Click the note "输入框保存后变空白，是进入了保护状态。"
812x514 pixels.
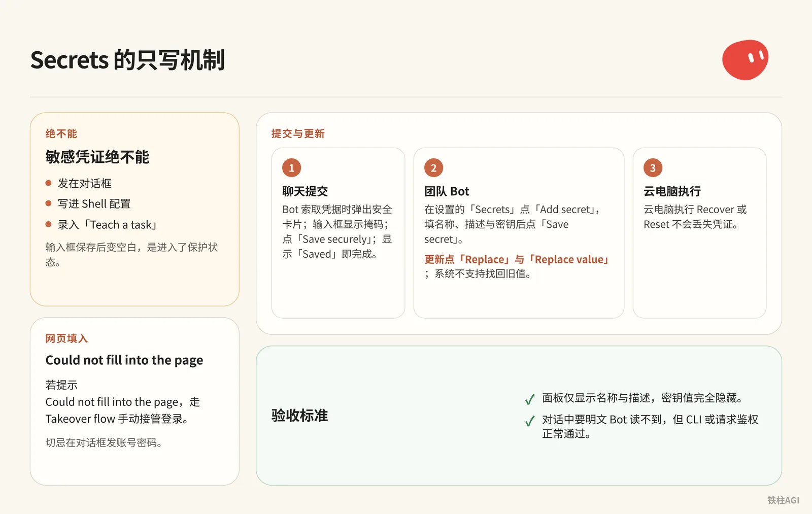131,254
